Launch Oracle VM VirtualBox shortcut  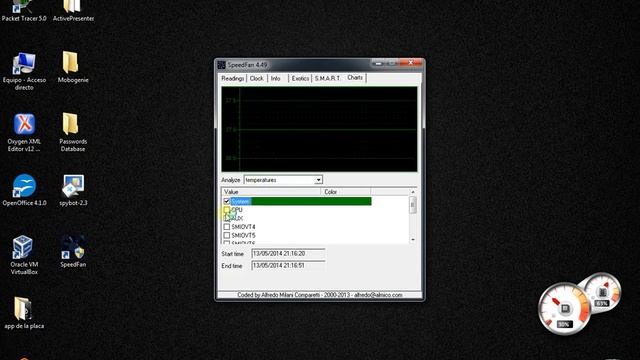[24, 255]
